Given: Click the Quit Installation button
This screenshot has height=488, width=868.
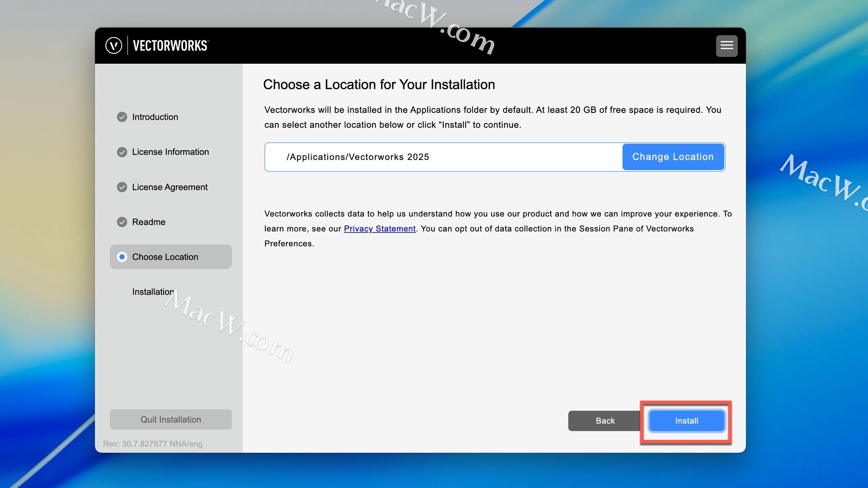Looking at the screenshot, I should pos(170,419).
